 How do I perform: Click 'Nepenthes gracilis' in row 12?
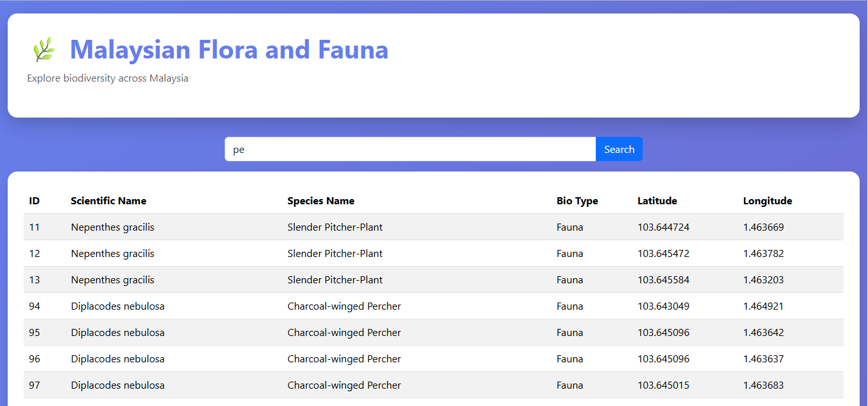(112, 253)
